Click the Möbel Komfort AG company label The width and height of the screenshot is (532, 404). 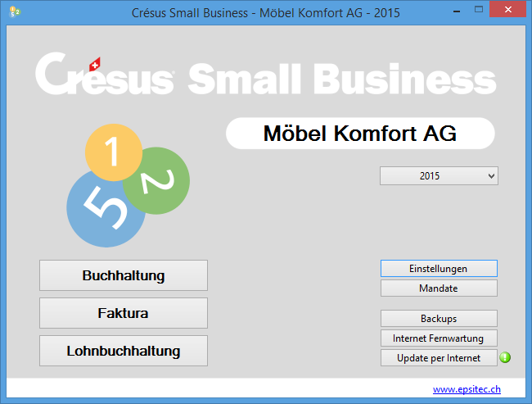(360, 134)
